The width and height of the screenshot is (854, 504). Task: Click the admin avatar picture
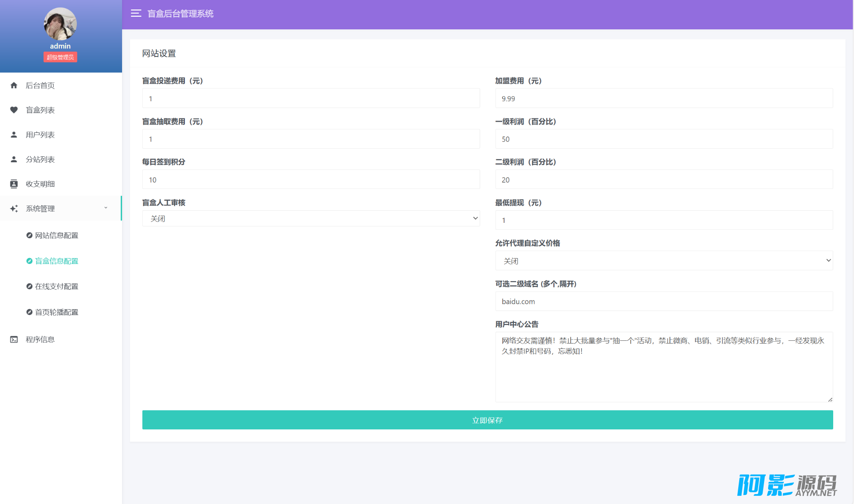point(60,24)
